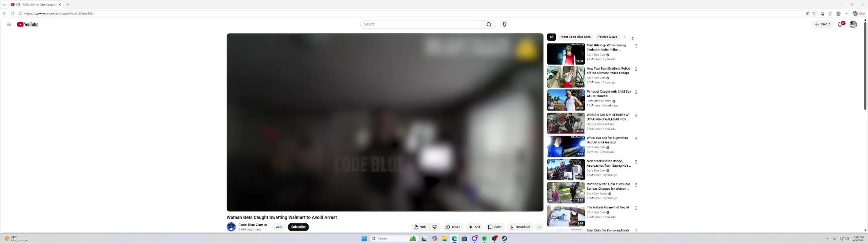
Task: Open Windows Start menu
Action: tap(364, 239)
